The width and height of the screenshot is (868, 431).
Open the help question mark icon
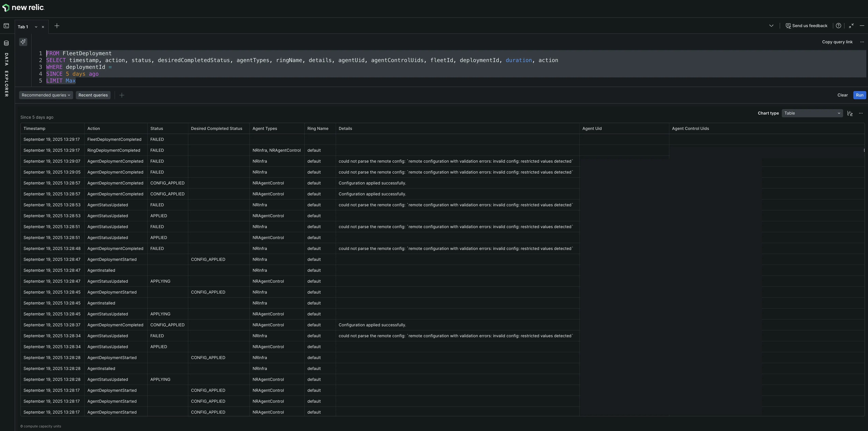coord(839,26)
